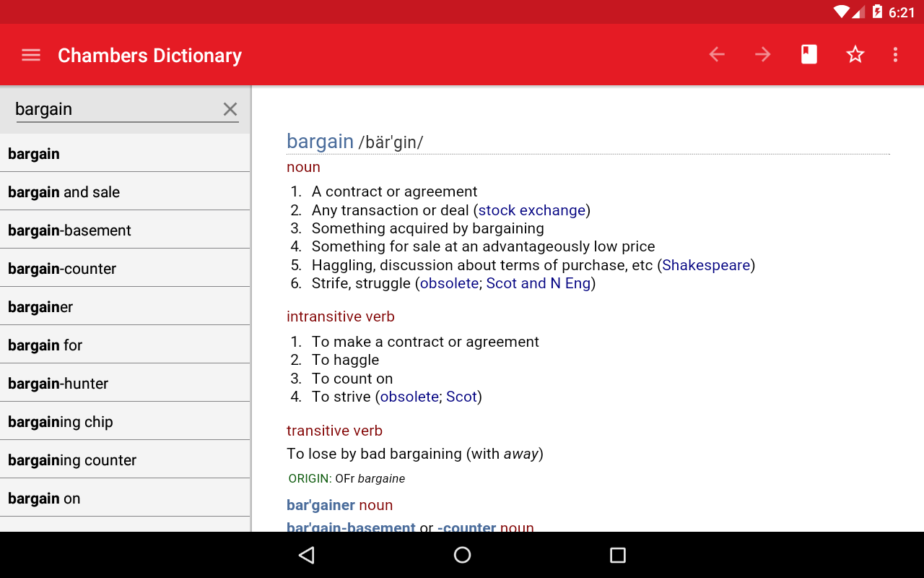
Task: Follow the Shakespeare link
Action: (705, 265)
